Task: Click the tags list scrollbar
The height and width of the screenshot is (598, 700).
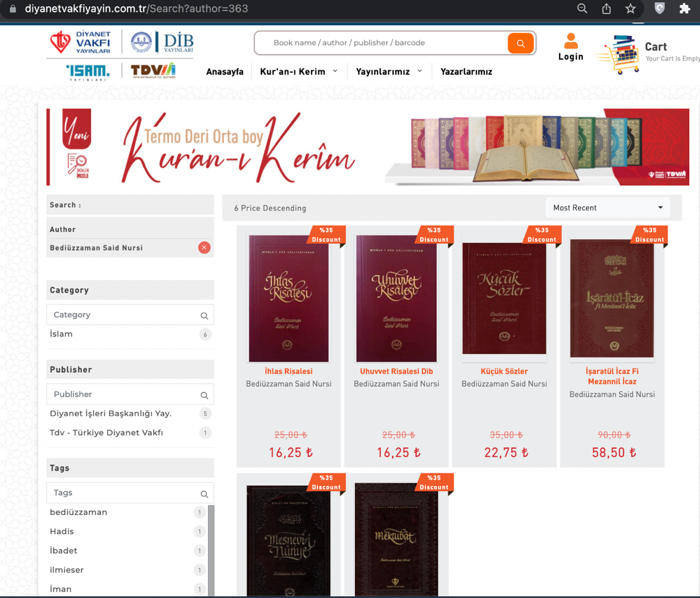Action: (211, 550)
